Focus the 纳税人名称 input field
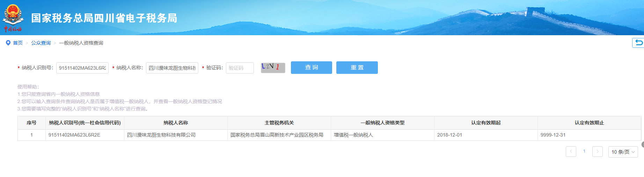The image size is (644, 177). click(x=172, y=68)
